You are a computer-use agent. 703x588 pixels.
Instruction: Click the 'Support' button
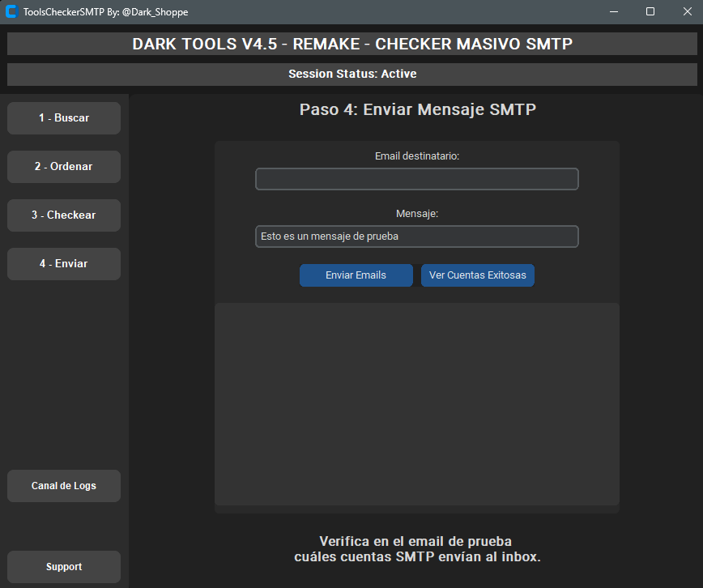(63, 567)
